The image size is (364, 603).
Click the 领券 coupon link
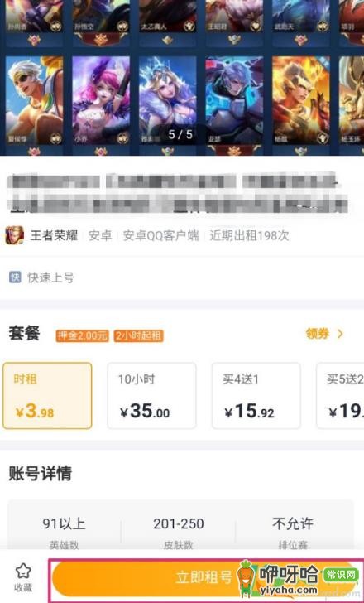(318, 334)
